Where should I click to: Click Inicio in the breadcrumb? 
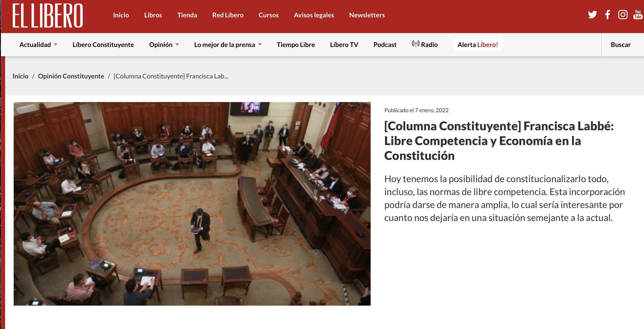20,76
